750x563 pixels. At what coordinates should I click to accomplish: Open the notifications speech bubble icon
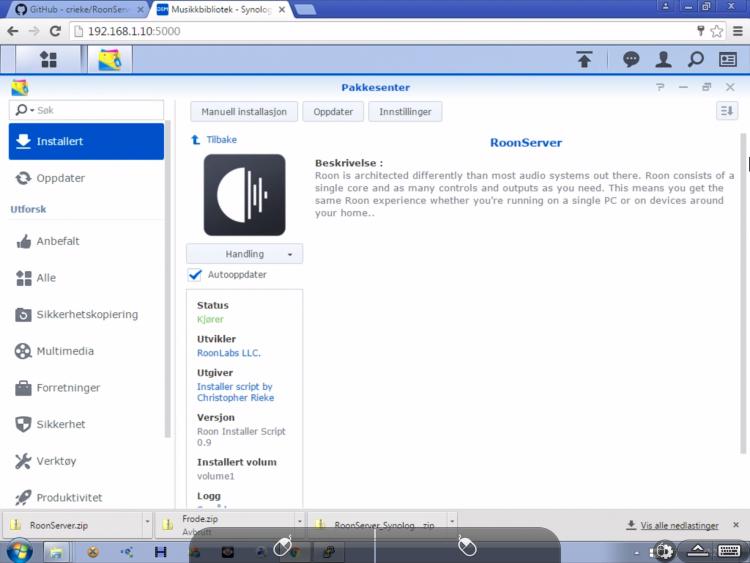coord(631,60)
